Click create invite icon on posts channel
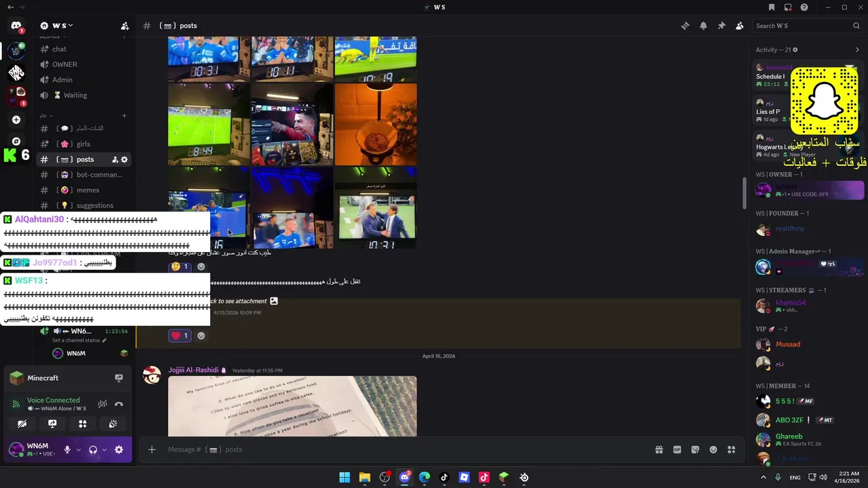 (115, 159)
